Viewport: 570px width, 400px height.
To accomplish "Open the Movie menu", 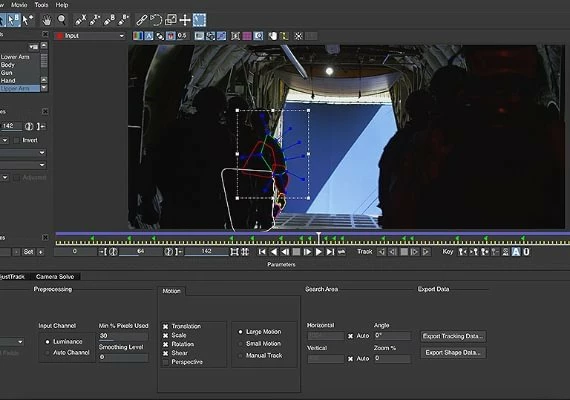I will pyautogui.click(x=19, y=5).
